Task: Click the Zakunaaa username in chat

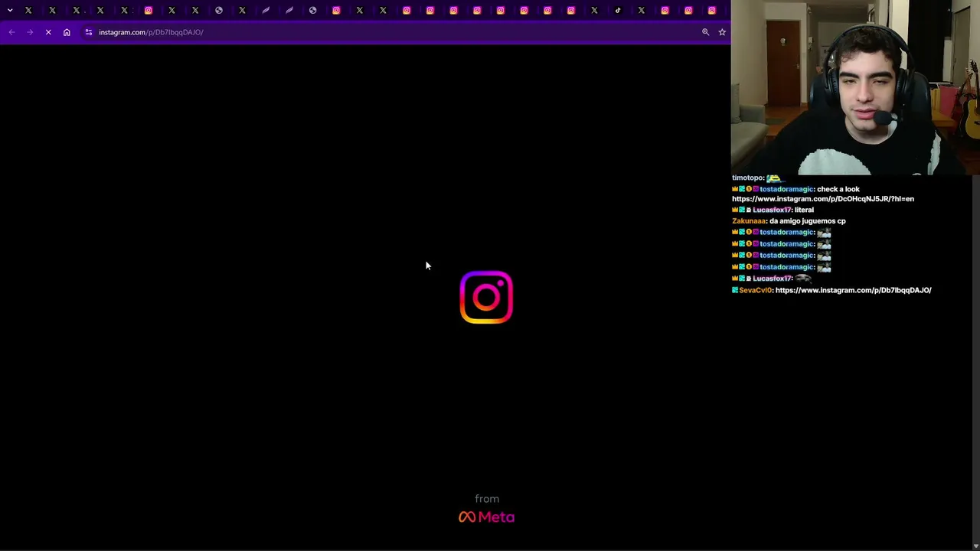Action: 749,221
